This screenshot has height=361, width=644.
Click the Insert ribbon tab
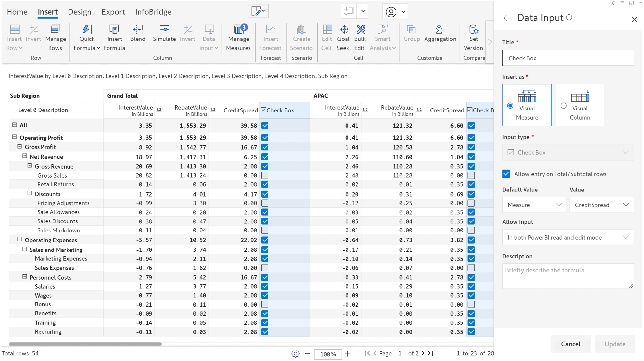(x=47, y=11)
